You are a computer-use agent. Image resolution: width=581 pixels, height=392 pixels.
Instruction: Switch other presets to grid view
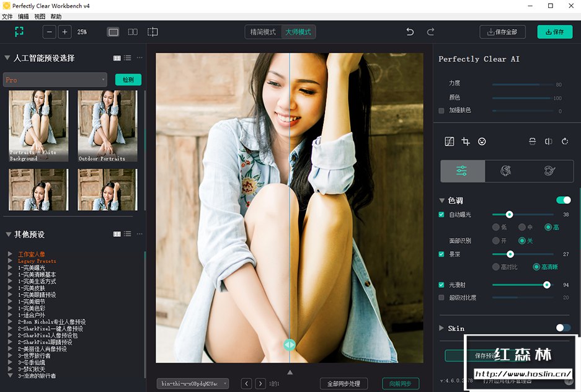point(117,234)
